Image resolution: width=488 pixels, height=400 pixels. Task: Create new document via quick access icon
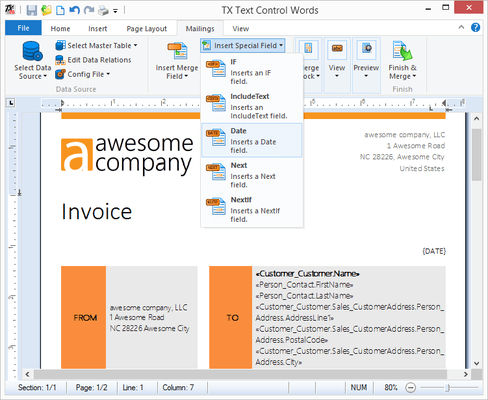[x=60, y=10]
